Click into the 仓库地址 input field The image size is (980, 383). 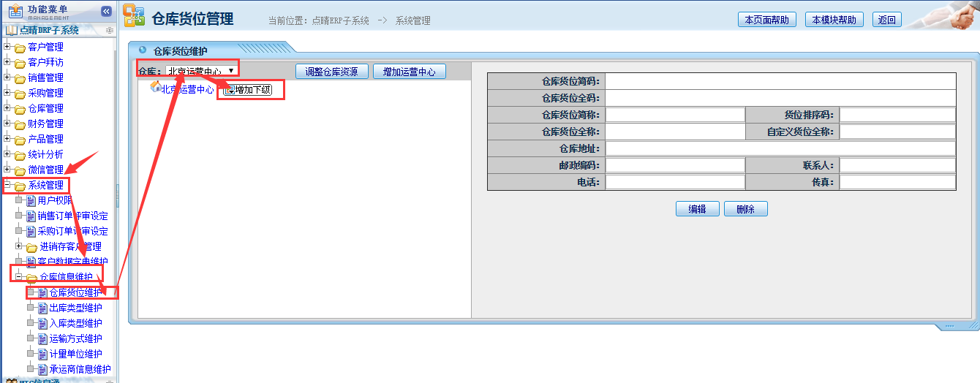(x=780, y=148)
